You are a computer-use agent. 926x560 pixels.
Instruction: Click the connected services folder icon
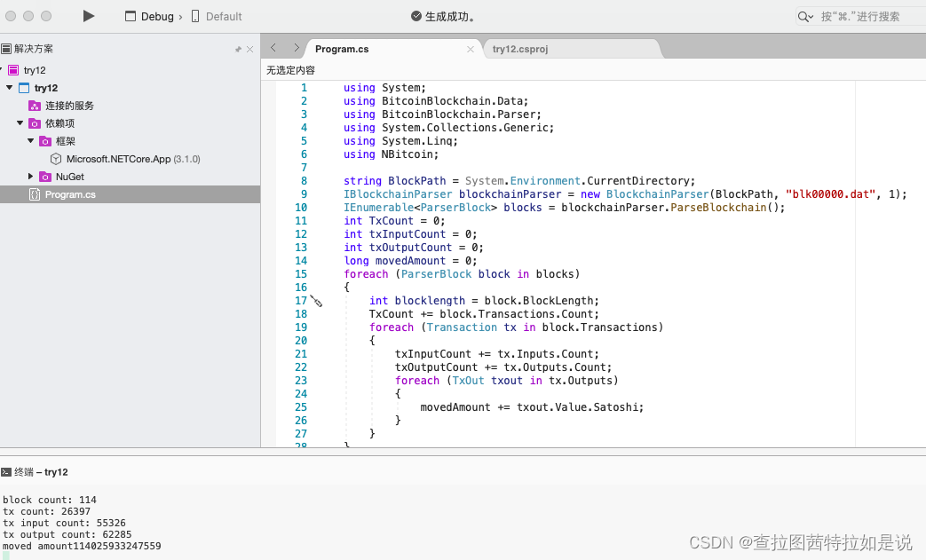click(35, 106)
